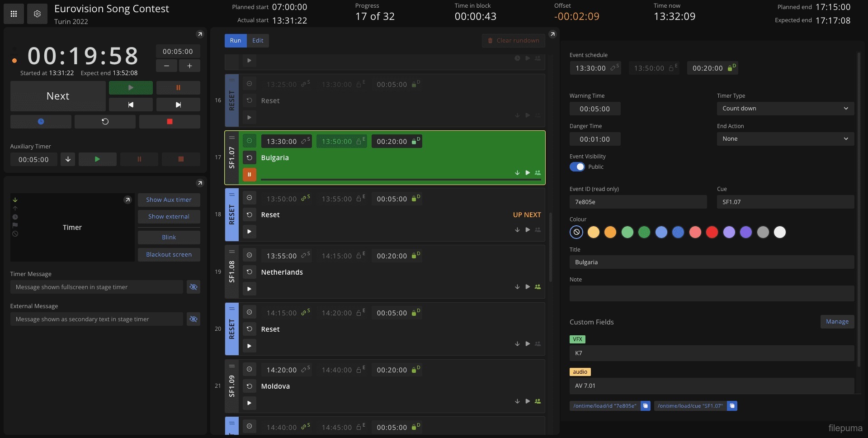
Task: Open settings with the gear icon
Action: (37, 14)
